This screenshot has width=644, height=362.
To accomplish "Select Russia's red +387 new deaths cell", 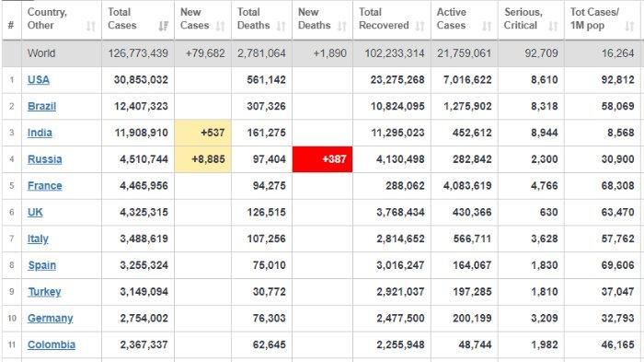I will point(322,159).
